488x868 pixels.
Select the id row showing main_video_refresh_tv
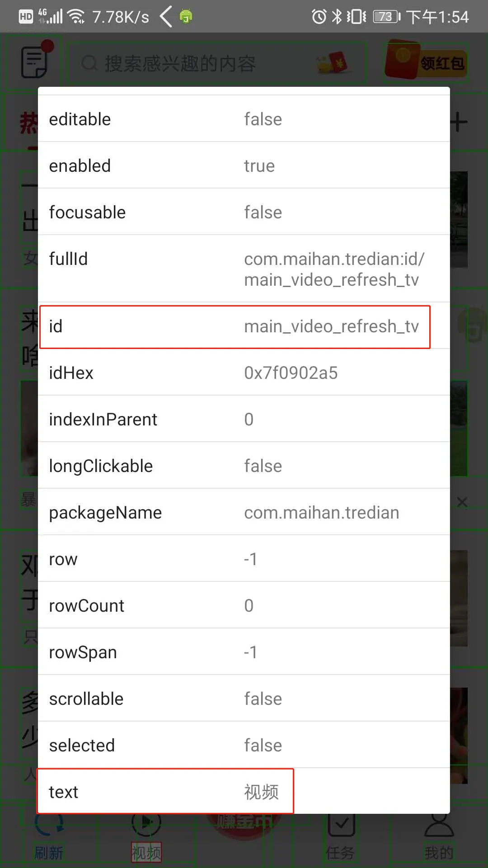point(235,326)
